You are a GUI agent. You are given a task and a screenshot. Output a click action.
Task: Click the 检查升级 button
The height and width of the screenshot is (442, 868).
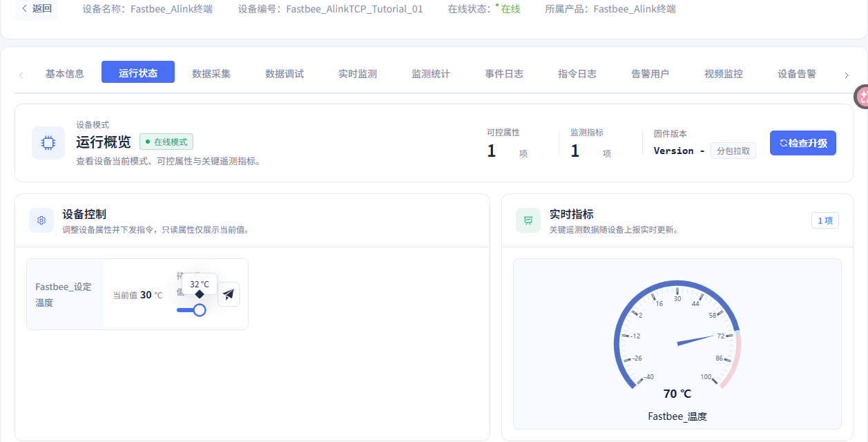803,143
